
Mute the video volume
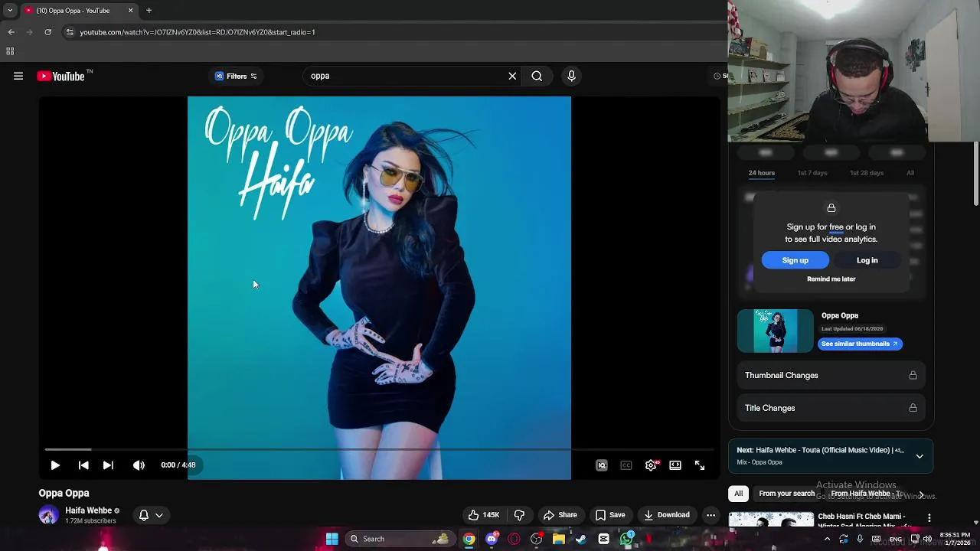(x=139, y=465)
